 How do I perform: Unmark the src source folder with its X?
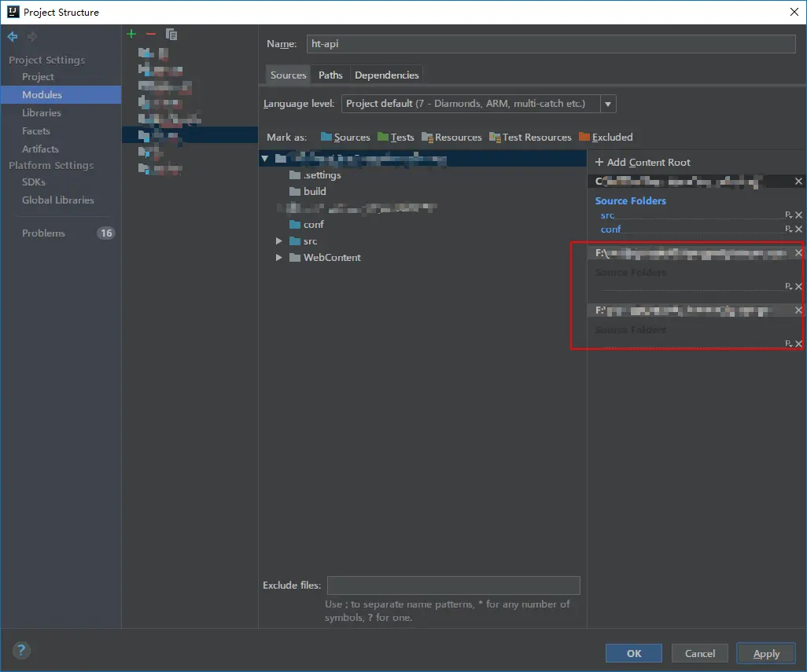tap(799, 215)
